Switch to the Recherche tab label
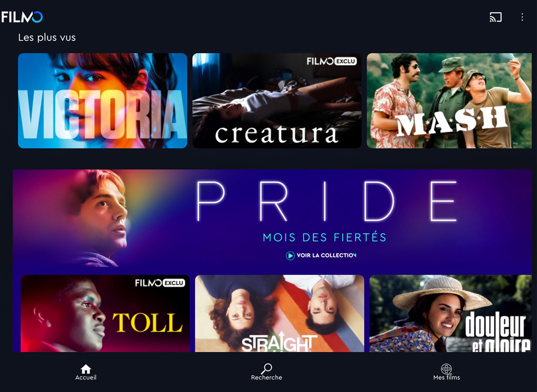537x392 pixels. click(x=266, y=378)
